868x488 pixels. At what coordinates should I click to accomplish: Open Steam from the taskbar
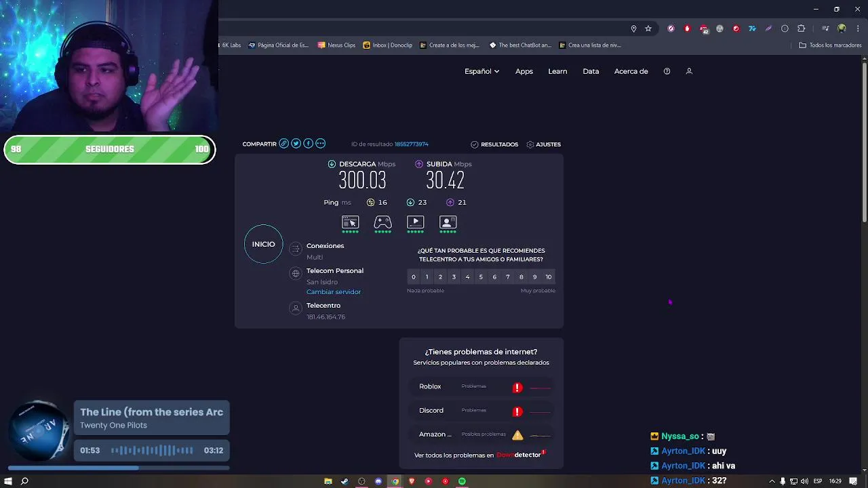[344, 481]
